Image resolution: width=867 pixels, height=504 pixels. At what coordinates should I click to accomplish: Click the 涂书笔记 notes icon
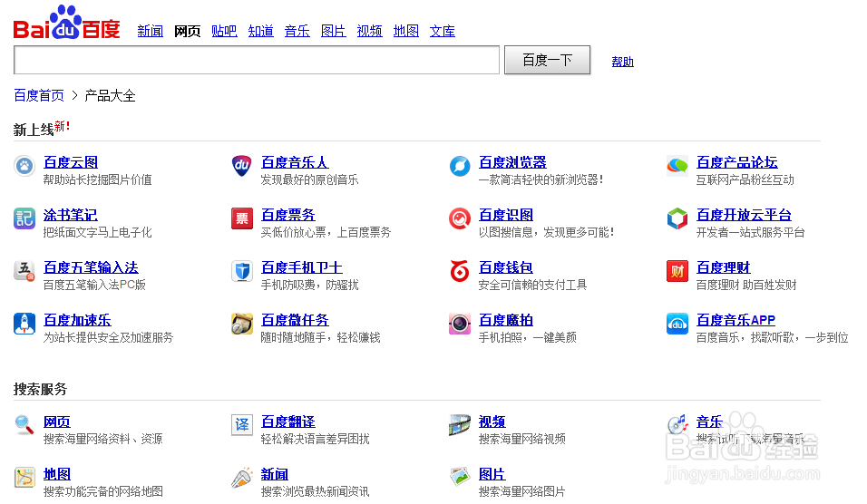pos(24,218)
